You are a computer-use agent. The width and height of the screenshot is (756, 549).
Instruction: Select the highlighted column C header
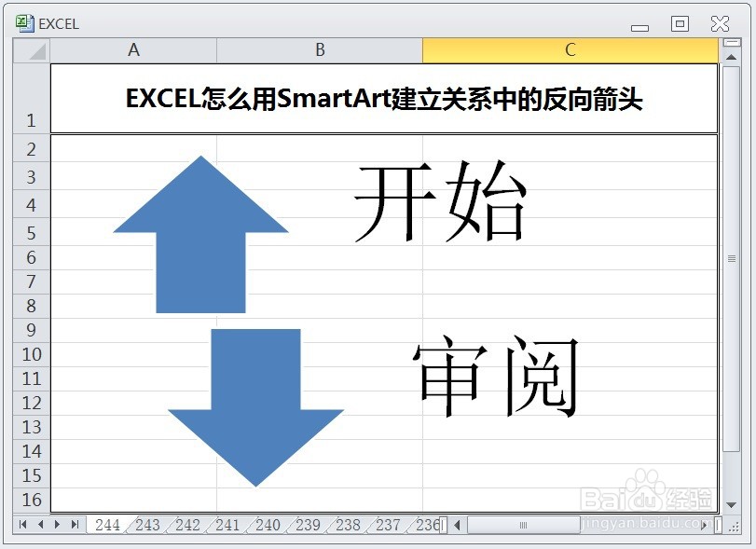pyautogui.click(x=570, y=50)
